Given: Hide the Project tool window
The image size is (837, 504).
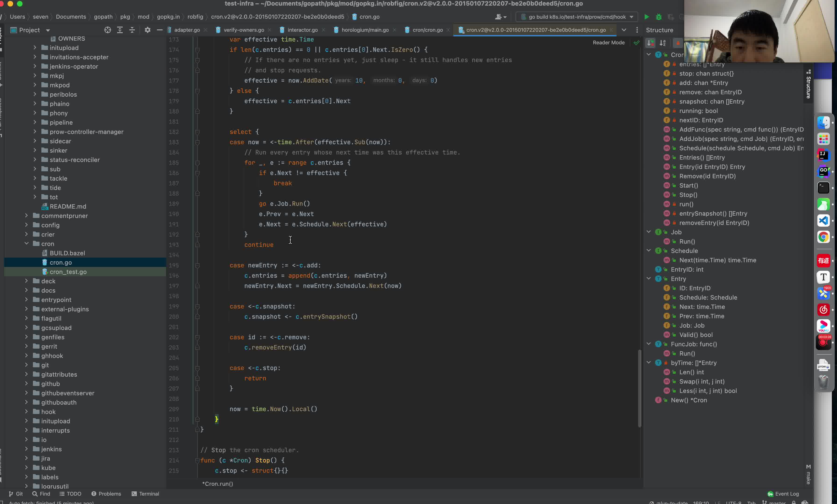Looking at the screenshot, I should [159, 30].
